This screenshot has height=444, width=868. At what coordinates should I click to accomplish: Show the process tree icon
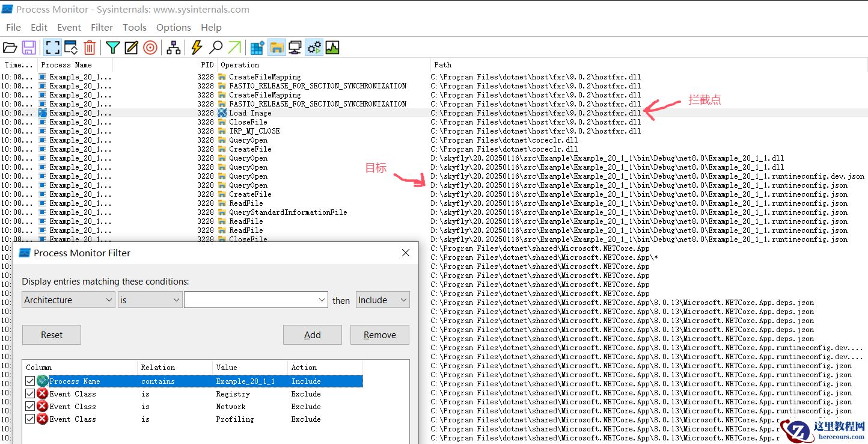click(174, 48)
